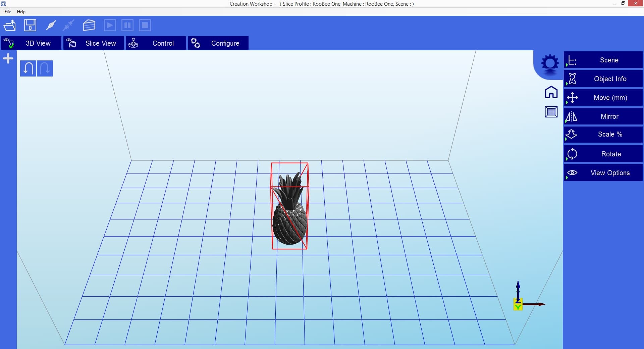Viewport: 644px width, 349px height.
Task: Save the current scene
Action: point(30,25)
